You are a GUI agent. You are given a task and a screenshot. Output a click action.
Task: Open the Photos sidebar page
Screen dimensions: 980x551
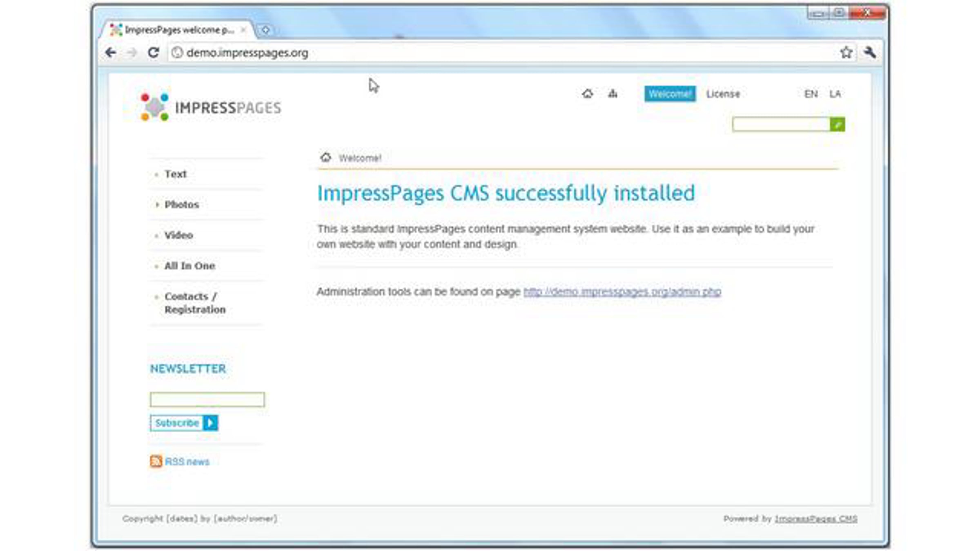182,204
